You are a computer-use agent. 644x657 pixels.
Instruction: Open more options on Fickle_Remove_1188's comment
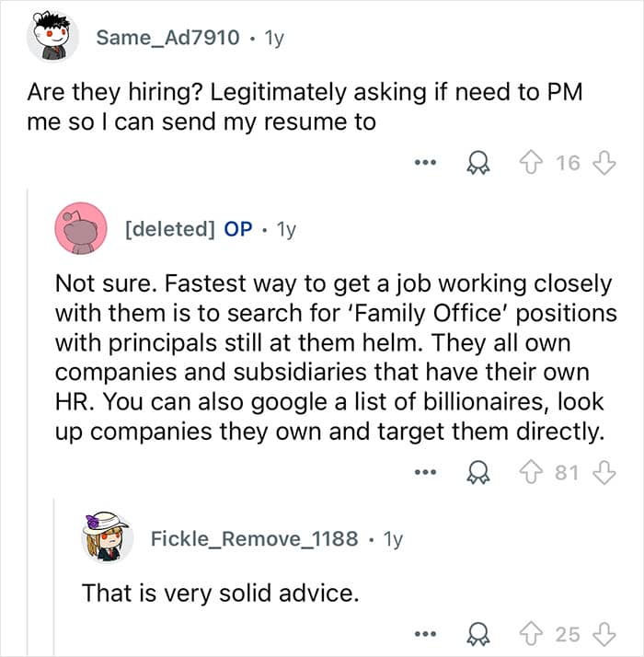click(x=422, y=635)
